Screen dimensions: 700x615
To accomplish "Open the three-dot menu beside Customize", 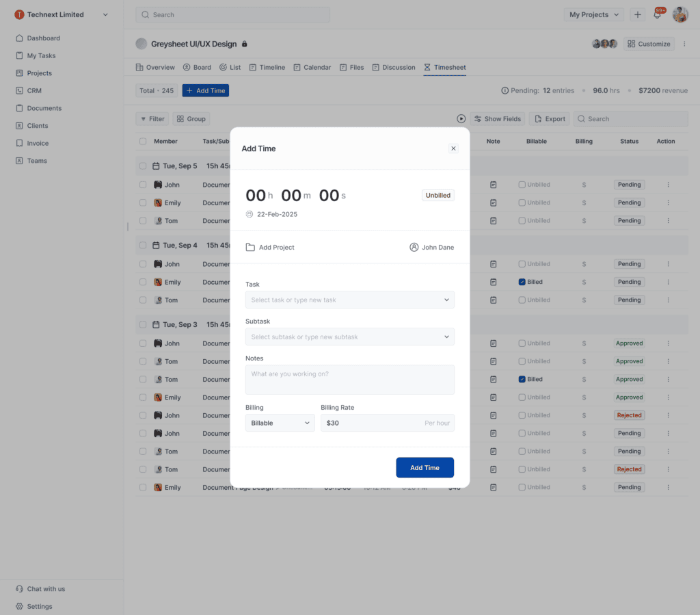I will (x=684, y=44).
